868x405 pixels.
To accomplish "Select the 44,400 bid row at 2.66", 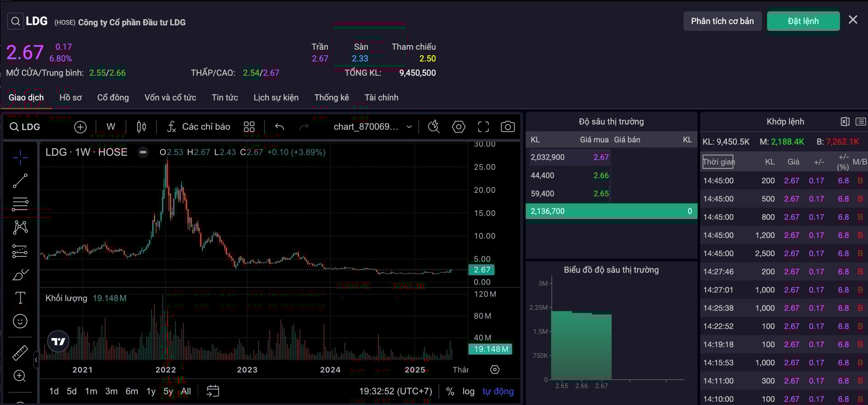I will tap(569, 175).
